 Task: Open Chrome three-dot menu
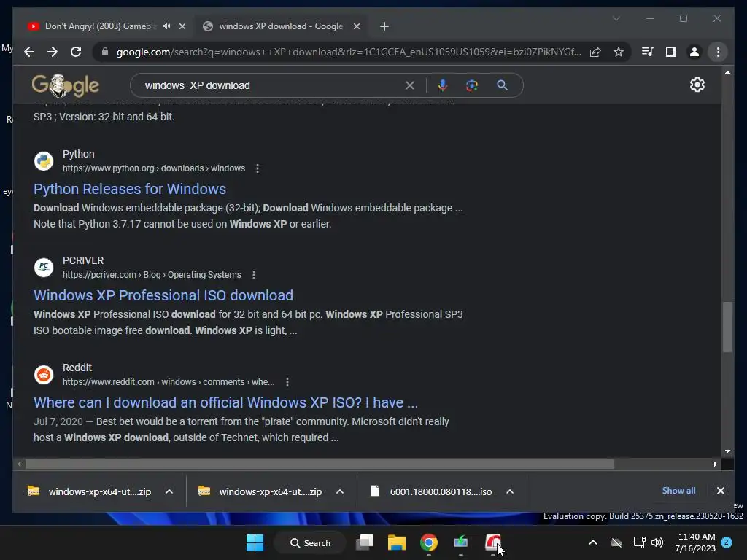point(718,52)
